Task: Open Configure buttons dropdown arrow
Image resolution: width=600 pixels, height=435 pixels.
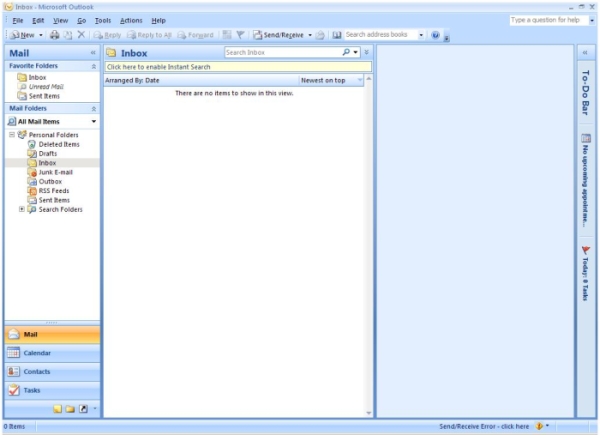Action: pyautogui.click(x=95, y=409)
